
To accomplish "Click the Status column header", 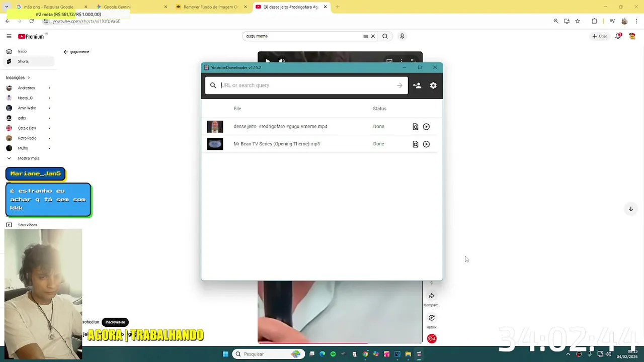I will pyautogui.click(x=379, y=109).
